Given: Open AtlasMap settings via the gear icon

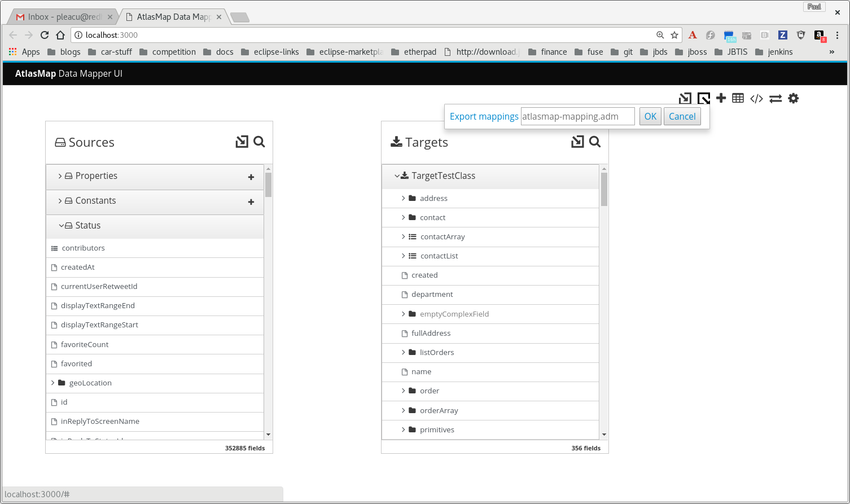Looking at the screenshot, I should (794, 98).
